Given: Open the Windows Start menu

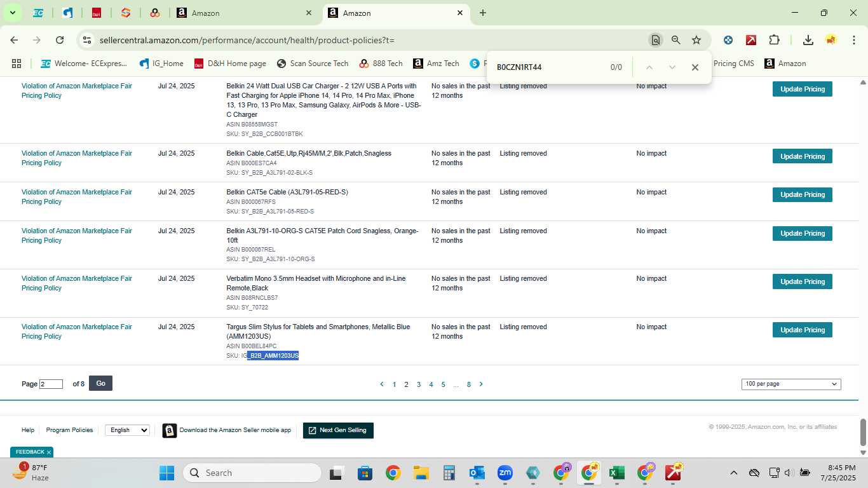Looking at the screenshot, I should tap(166, 473).
